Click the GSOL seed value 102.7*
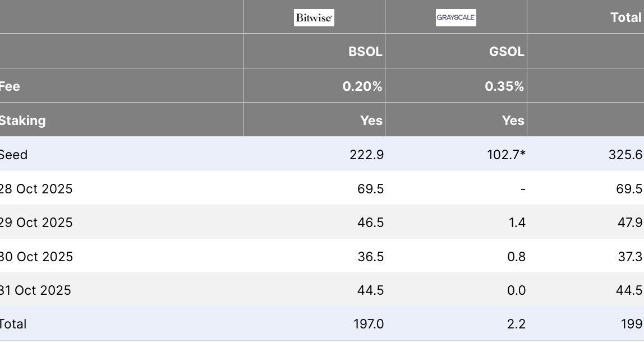This screenshot has height=343, width=644. [506, 155]
